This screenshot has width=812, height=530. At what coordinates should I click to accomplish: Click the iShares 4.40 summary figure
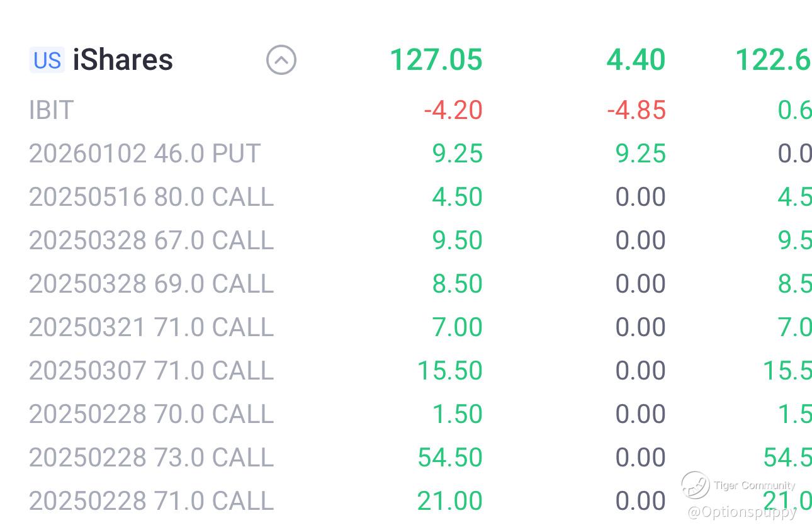(636, 60)
